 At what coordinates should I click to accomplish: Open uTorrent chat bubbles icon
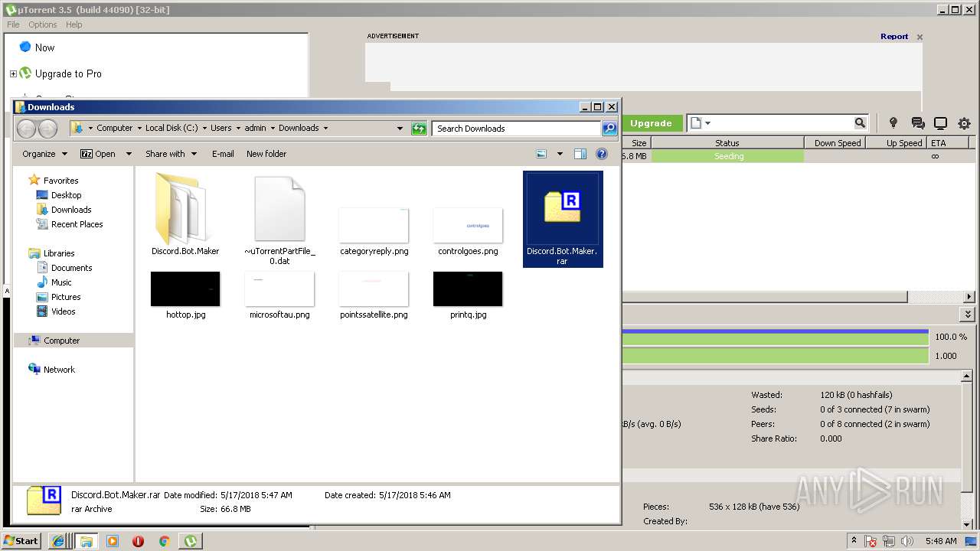[x=917, y=123]
